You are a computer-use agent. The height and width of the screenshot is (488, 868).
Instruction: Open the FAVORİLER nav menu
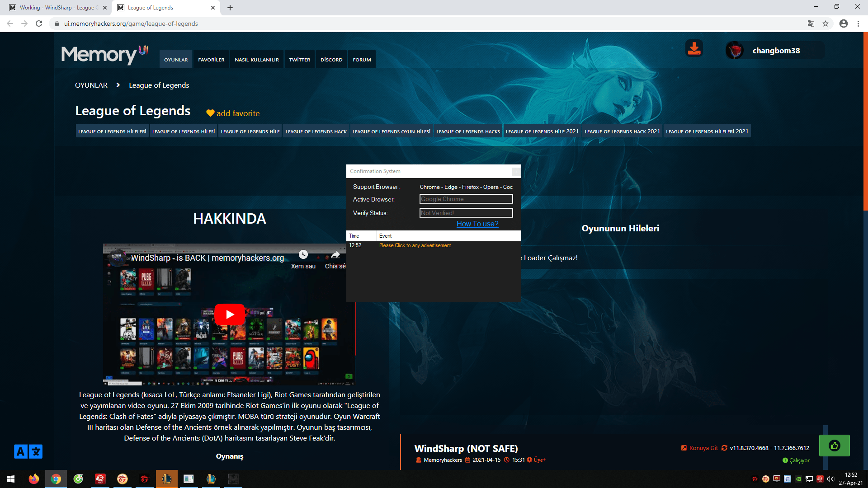click(x=211, y=60)
